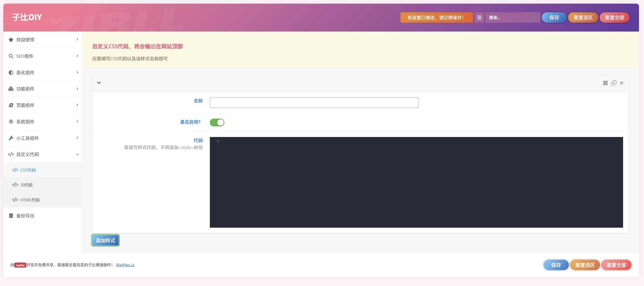Open the HTML代码 submenu item
Screen dimensions: 644x286
(x=30, y=200)
